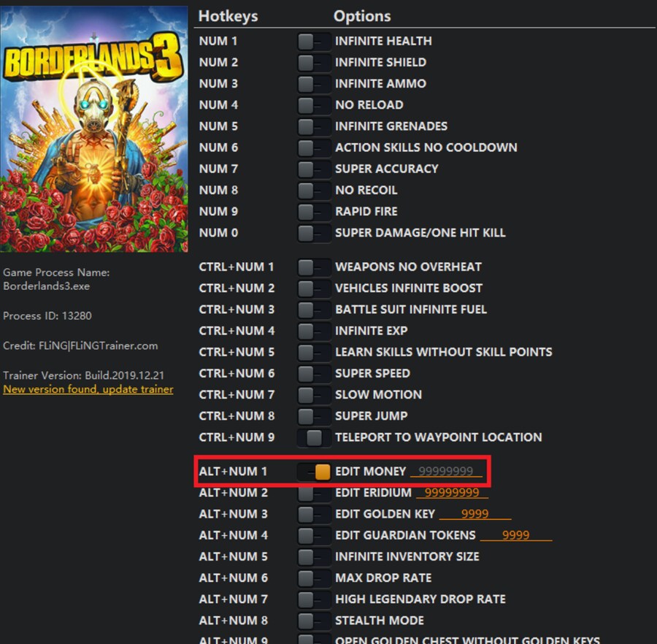Click the Borderlands 3 cover art image
657x644 pixels.
click(94, 129)
